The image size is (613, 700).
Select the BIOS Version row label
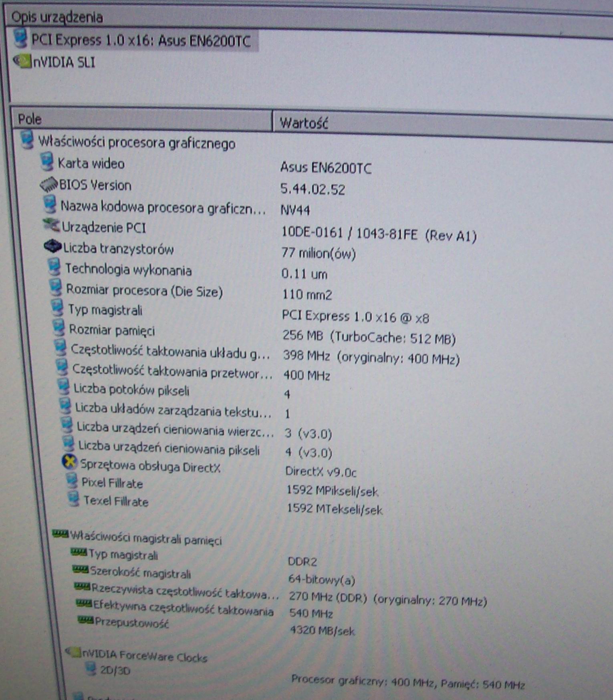[95, 185]
